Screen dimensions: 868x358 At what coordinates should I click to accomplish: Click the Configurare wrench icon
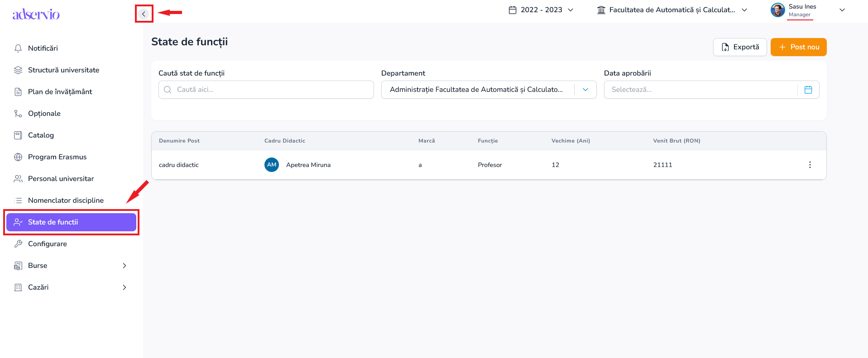click(18, 244)
